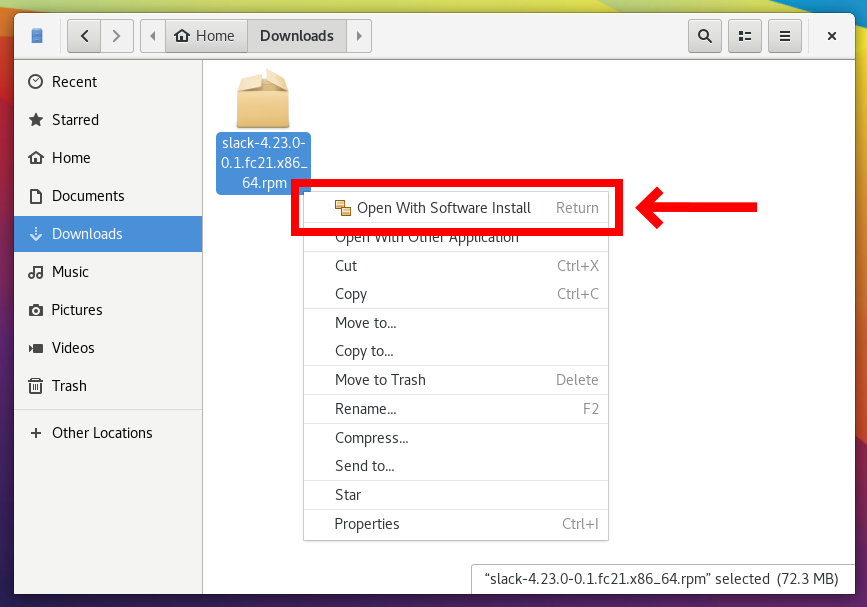This screenshot has width=867, height=607.
Task: Click the Files app icon in the header
Action: tap(37, 36)
